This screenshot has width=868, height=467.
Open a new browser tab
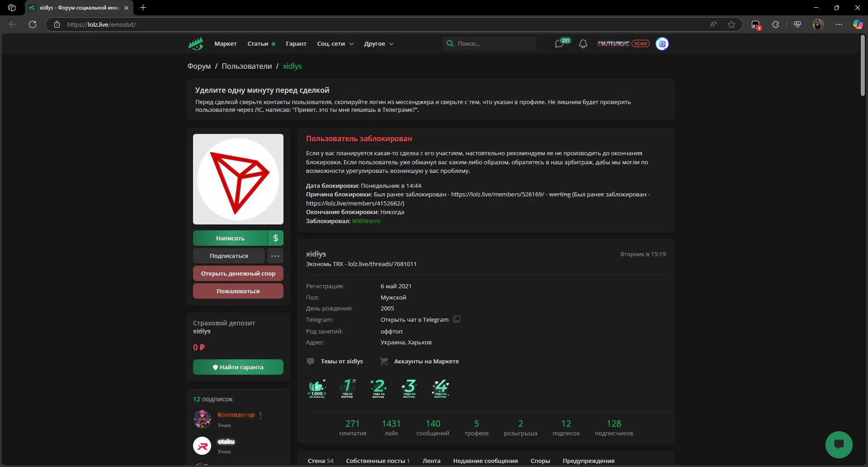point(143,8)
